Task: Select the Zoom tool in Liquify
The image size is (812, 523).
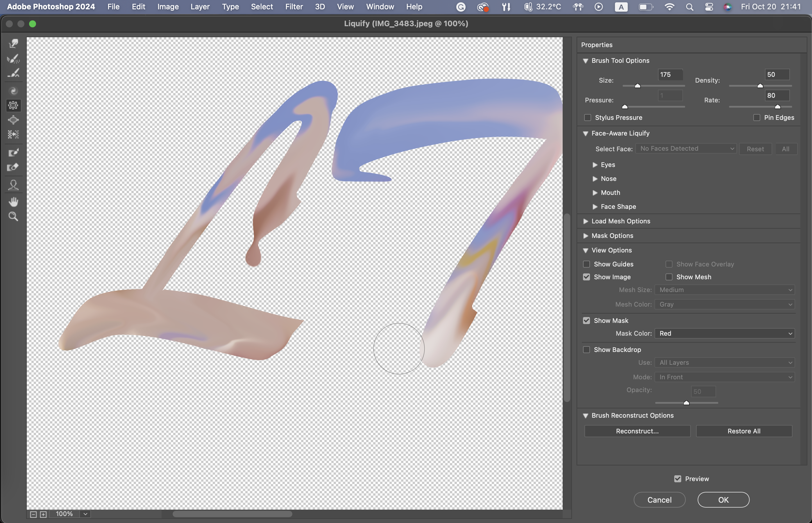Action: pyautogui.click(x=13, y=217)
